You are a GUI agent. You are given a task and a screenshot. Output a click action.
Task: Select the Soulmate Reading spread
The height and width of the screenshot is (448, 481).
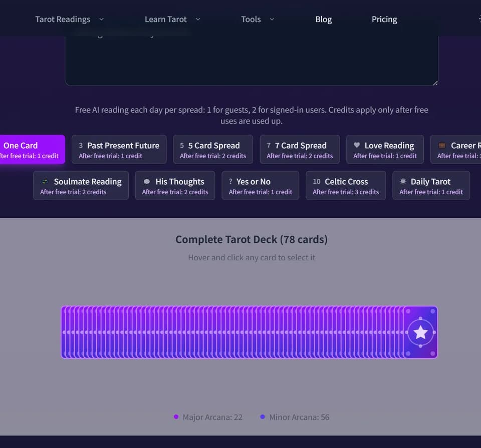tap(81, 185)
